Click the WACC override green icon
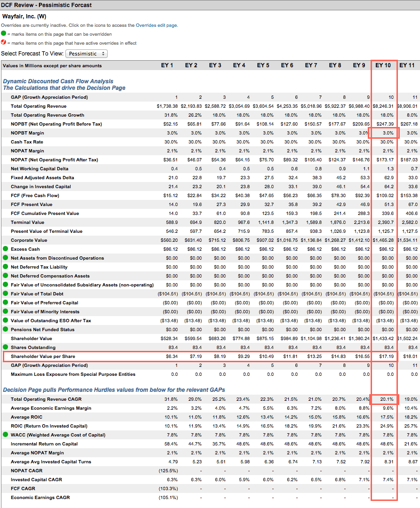Screen dimensions: 420x508 [6, 435]
